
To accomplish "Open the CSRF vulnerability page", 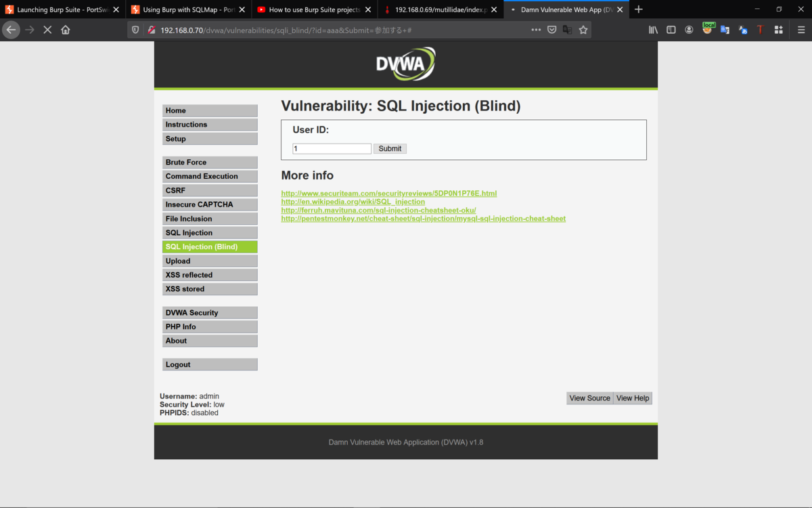I will [210, 190].
